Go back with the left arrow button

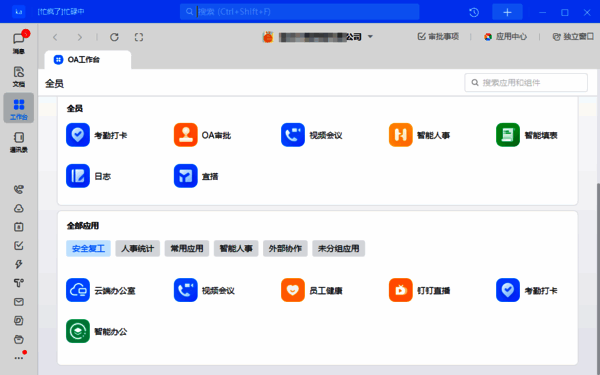[55, 37]
